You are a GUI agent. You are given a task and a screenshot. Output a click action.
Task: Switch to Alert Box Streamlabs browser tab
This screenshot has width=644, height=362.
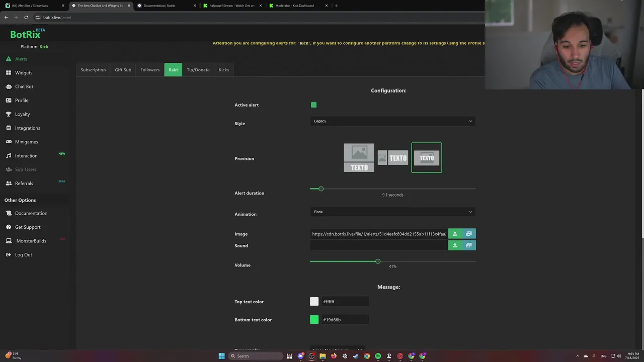tap(33, 6)
